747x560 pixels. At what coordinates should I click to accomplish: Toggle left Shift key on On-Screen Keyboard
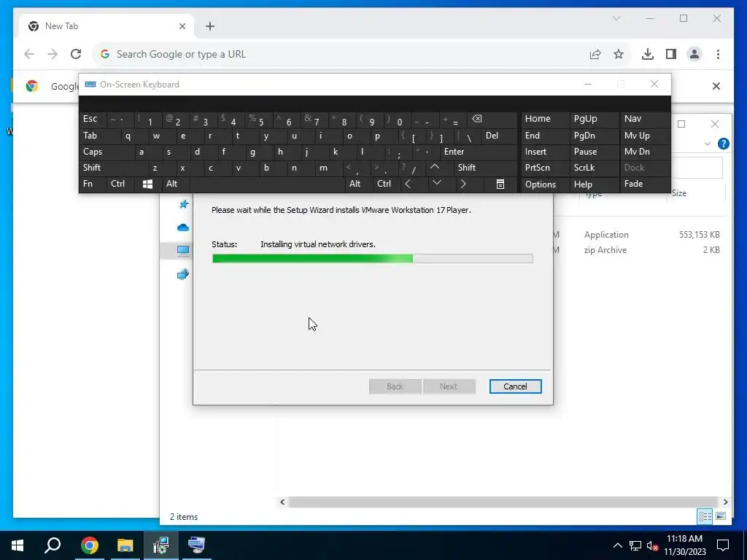[113, 168]
